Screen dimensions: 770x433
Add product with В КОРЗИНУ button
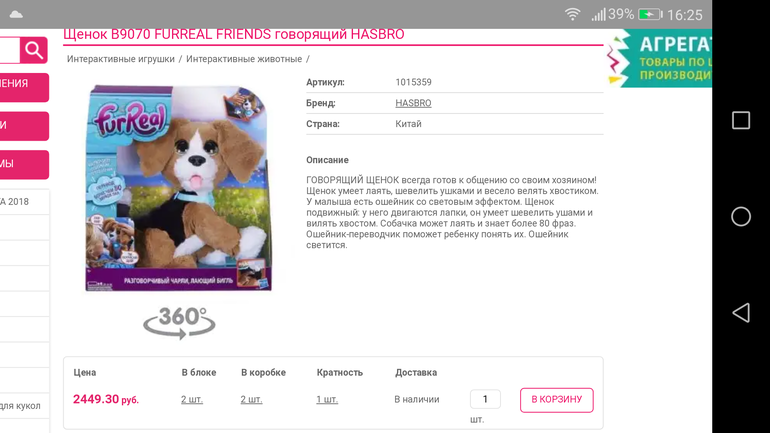click(556, 400)
